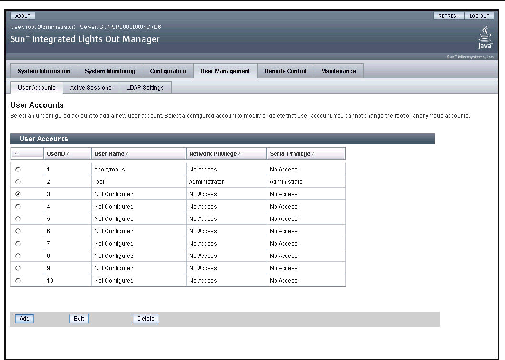Click the Administrator network privilege of user 2
Viewport: 505px width, 360px height.
[206, 182]
